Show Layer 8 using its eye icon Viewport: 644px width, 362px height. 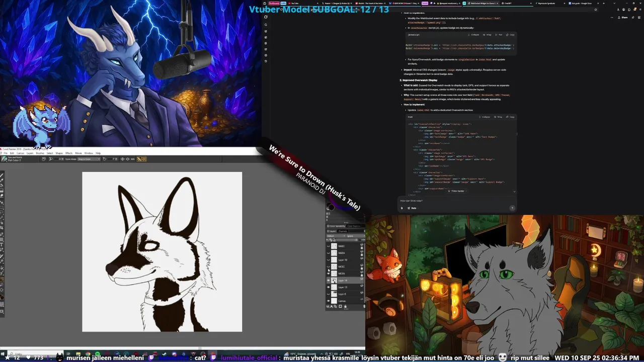click(x=329, y=294)
